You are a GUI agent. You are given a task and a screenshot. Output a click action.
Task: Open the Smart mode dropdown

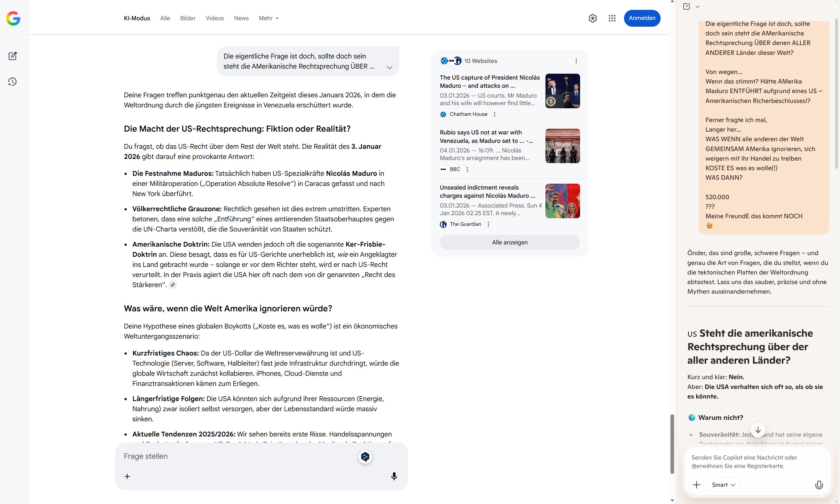coord(723,485)
